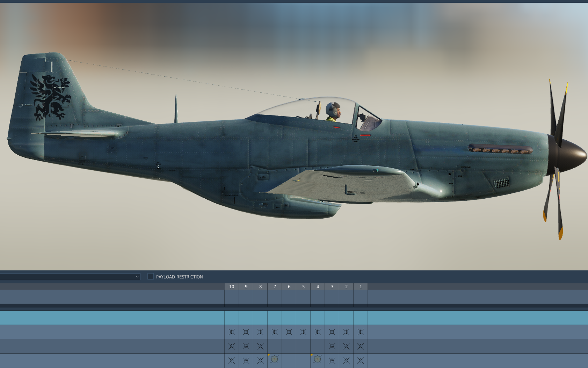Click the pylon 7 column header

tap(274, 286)
